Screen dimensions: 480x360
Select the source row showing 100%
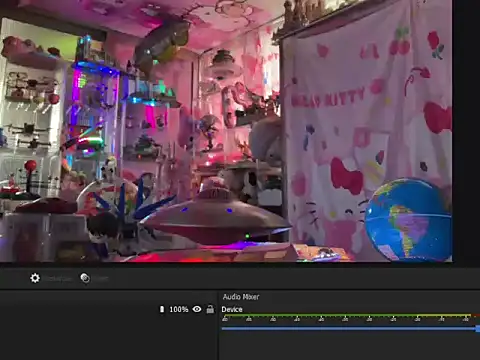(108, 309)
